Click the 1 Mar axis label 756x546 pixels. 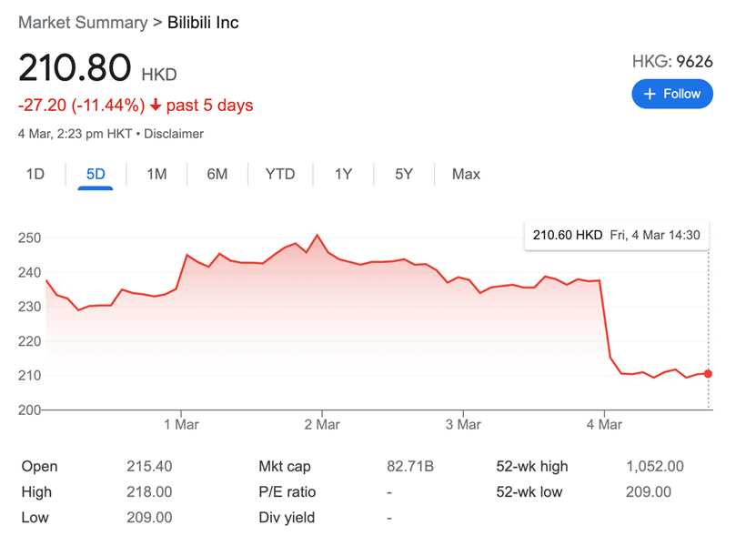(x=181, y=424)
